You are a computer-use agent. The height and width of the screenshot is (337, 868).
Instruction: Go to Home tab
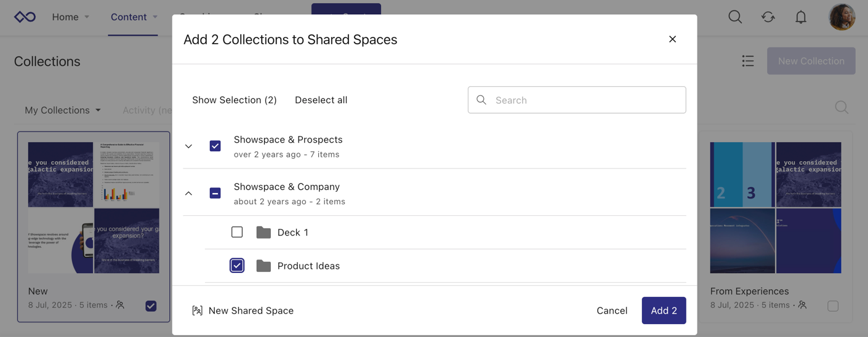coord(65,17)
